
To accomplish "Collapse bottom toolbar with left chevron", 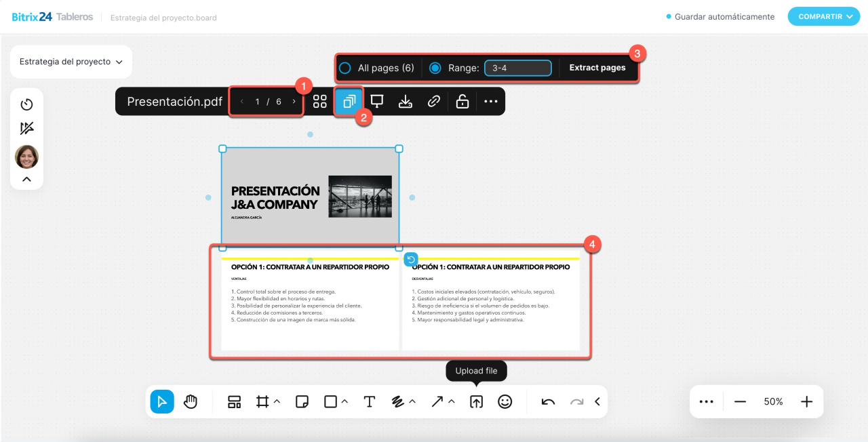I will coord(597,402).
